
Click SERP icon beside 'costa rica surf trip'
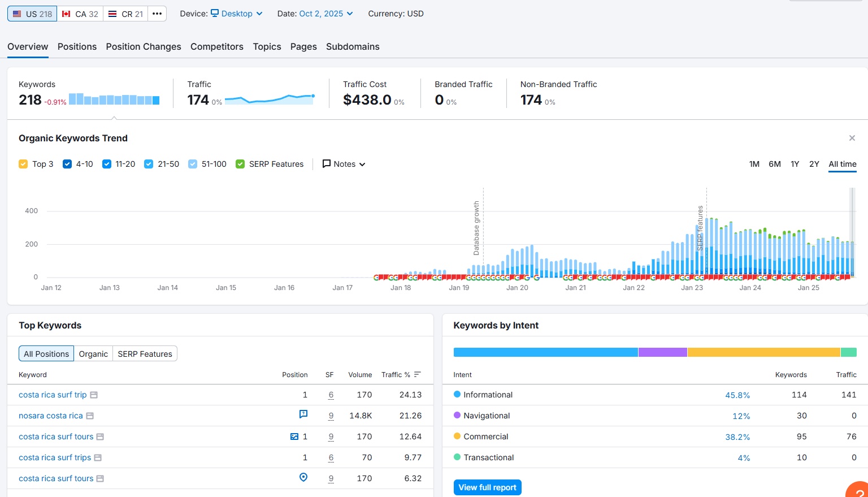click(94, 395)
